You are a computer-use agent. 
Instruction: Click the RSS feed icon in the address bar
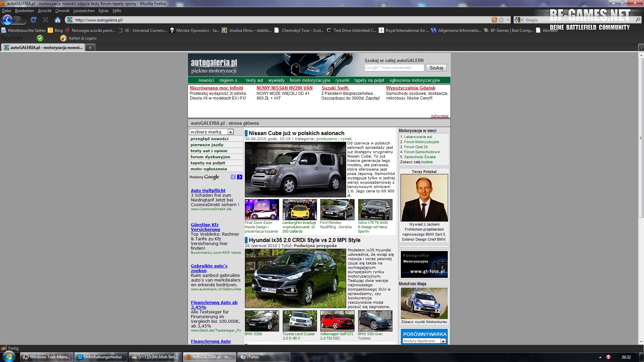click(x=494, y=20)
